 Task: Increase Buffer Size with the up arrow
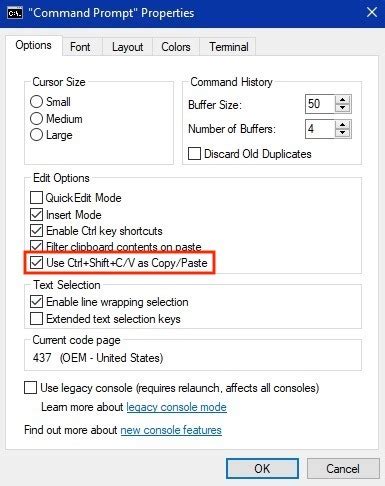pos(342,100)
